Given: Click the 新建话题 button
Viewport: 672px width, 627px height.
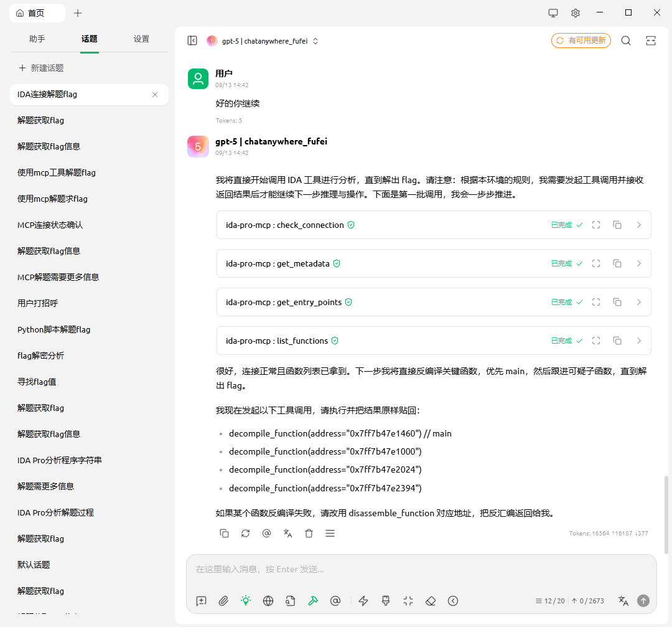Looking at the screenshot, I should (41, 68).
